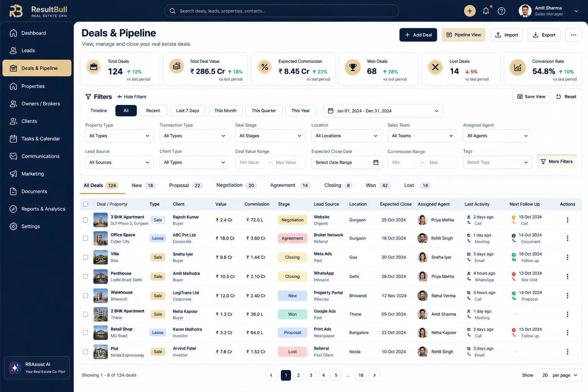Viewport: 588px width, 392px height.
Task: Check the box for 3 BHK Apartment deal
Action: click(85, 220)
